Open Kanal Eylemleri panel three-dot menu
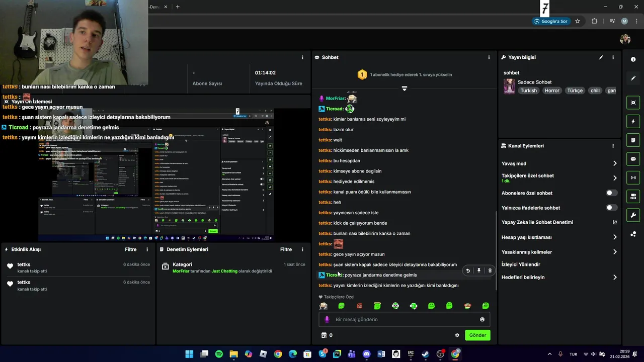 (613, 146)
